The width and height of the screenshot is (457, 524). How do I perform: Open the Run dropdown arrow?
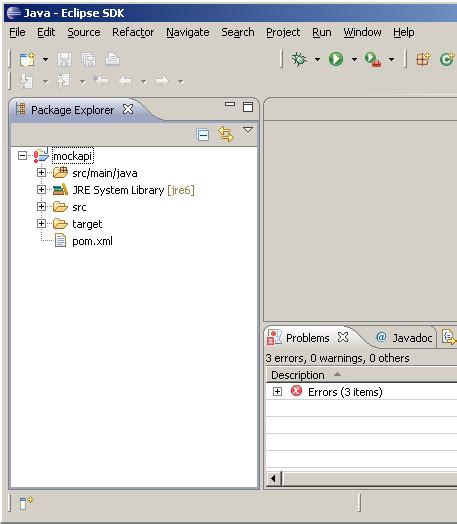354,60
